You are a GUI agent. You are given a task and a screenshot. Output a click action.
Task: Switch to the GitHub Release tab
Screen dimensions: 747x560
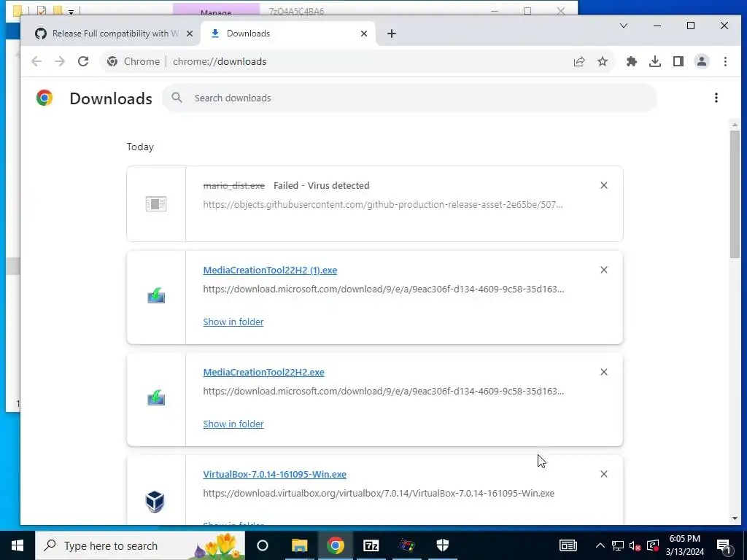(109, 34)
